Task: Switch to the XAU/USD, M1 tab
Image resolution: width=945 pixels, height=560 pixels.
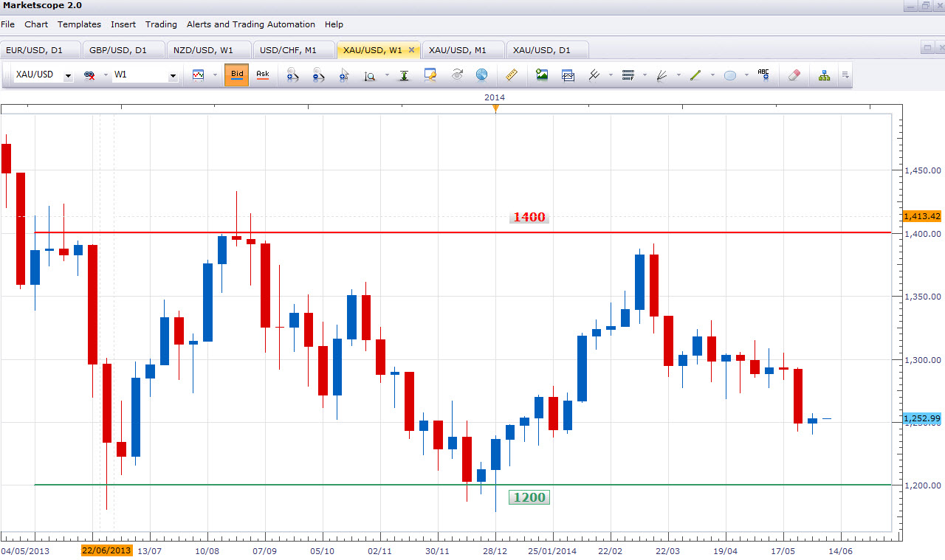Action: point(462,50)
